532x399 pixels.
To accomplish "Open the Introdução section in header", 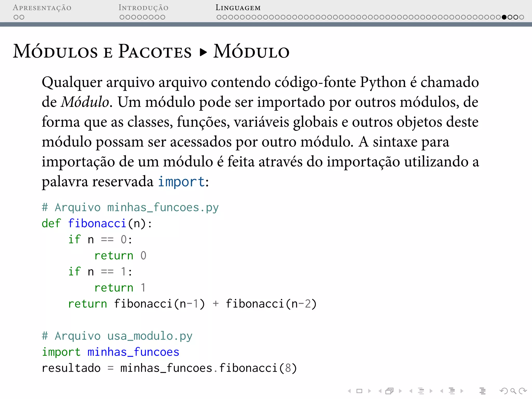I will coord(143,8).
